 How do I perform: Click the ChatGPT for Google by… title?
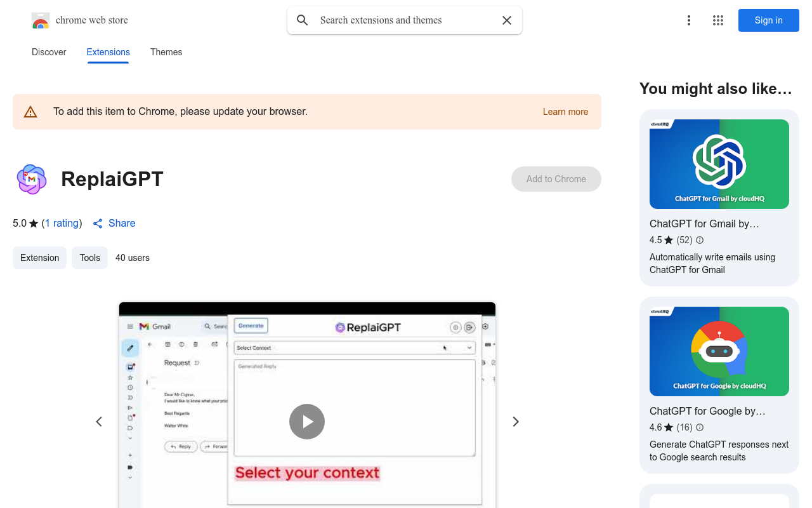coord(707,411)
